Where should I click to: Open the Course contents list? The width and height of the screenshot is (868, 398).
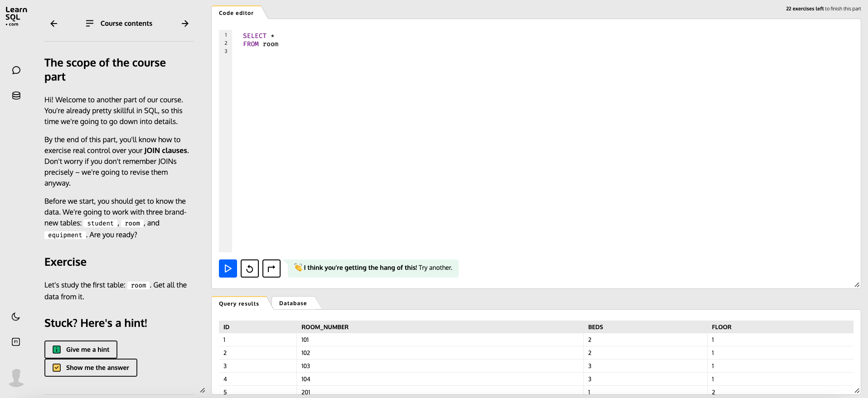coord(119,24)
